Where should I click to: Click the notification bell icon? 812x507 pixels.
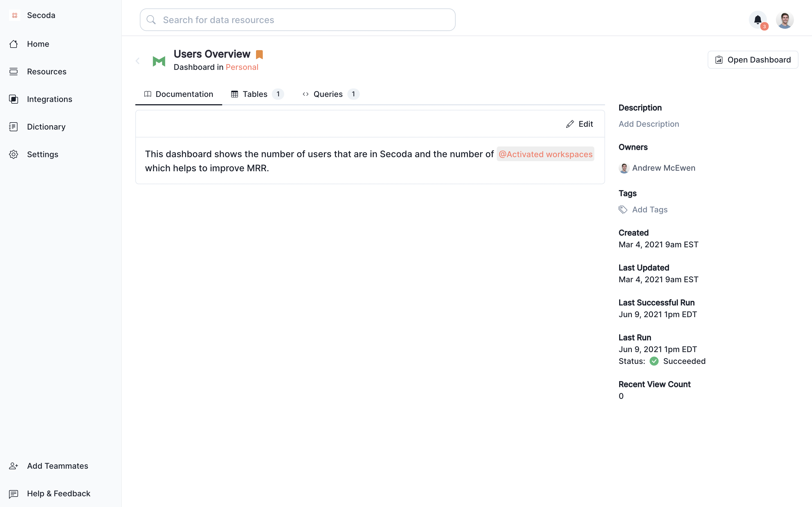tap(757, 20)
